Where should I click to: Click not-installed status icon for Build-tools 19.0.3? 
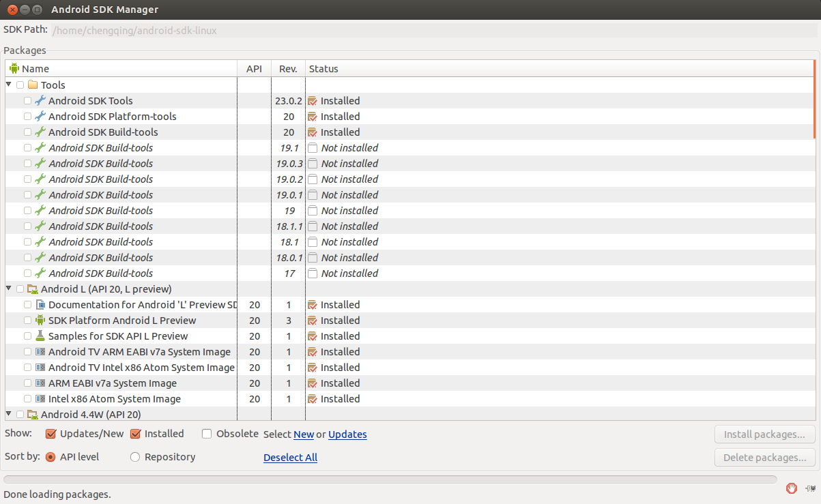[x=313, y=164]
